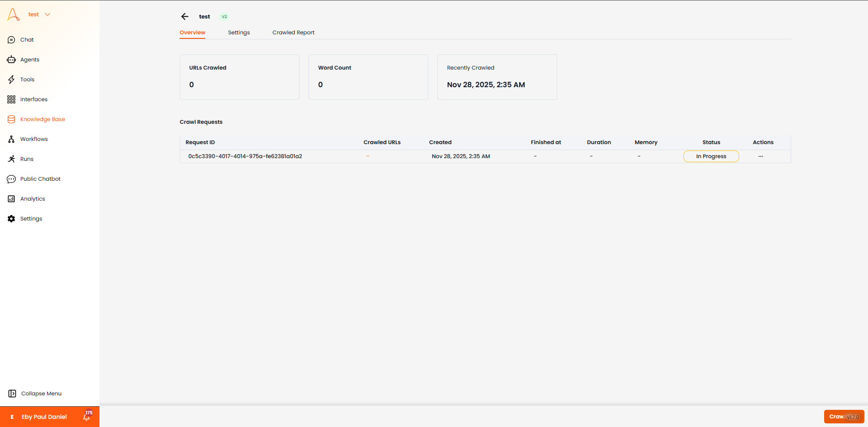This screenshot has width=868, height=427.
Task: Click the Workflows branch icon
Action: click(11, 139)
